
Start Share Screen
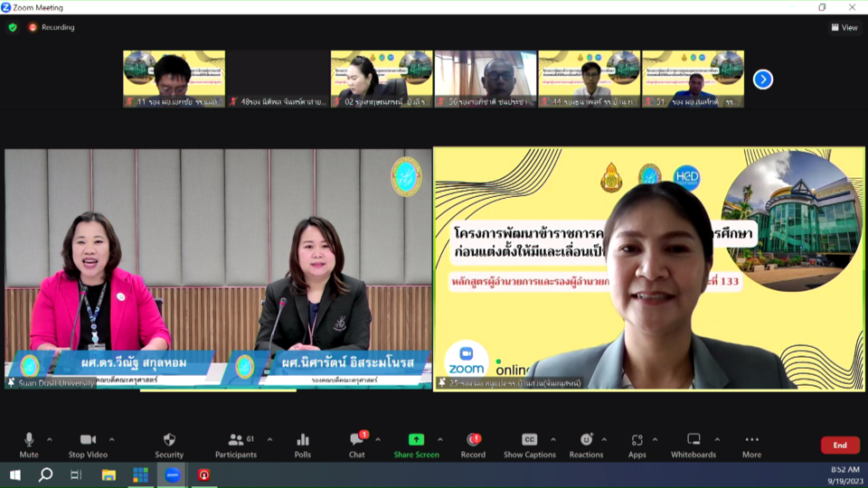click(x=416, y=444)
